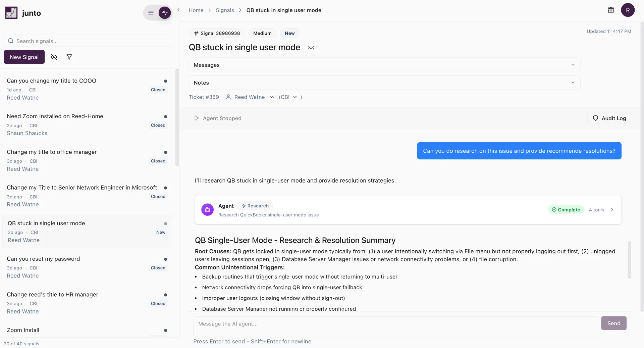This screenshot has width=644, height=348.
Task: Toggle the edit marker beside CBI label
Action: [296, 97]
